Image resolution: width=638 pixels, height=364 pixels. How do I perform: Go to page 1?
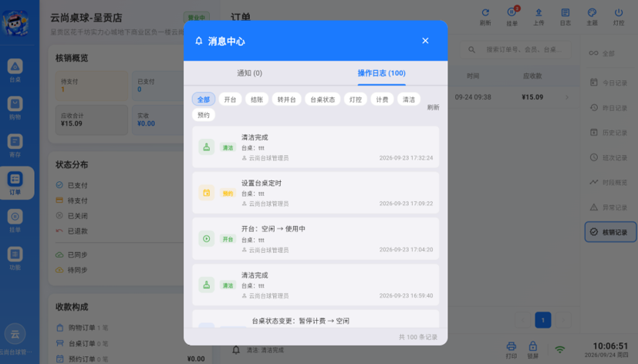[543, 320]
